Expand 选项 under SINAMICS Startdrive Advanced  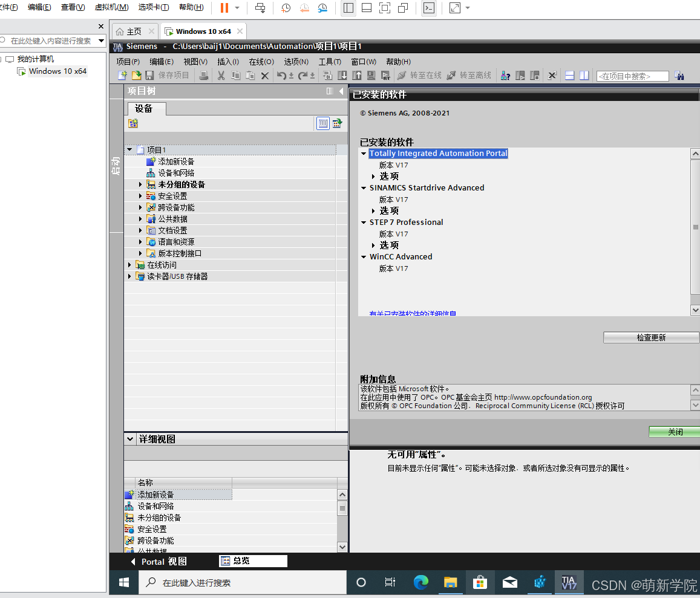pyautogui.click(x=373, y=210)
